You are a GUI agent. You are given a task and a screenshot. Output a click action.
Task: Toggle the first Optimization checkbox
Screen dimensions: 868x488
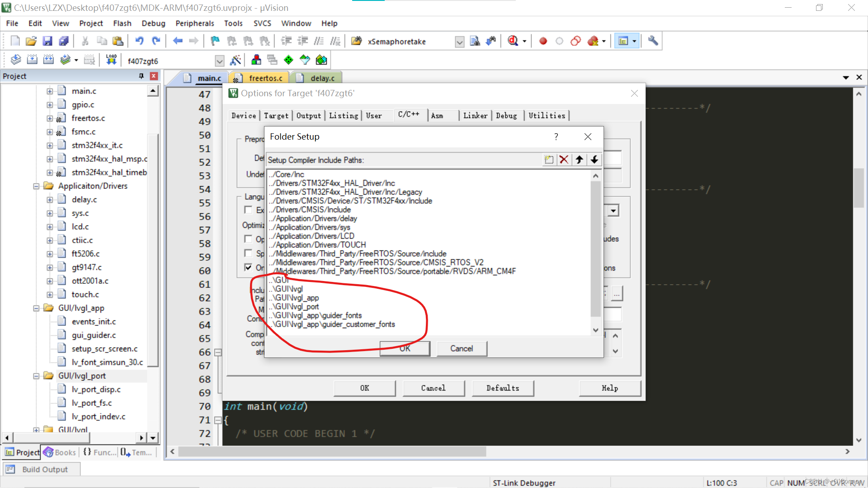pos(248,239)
